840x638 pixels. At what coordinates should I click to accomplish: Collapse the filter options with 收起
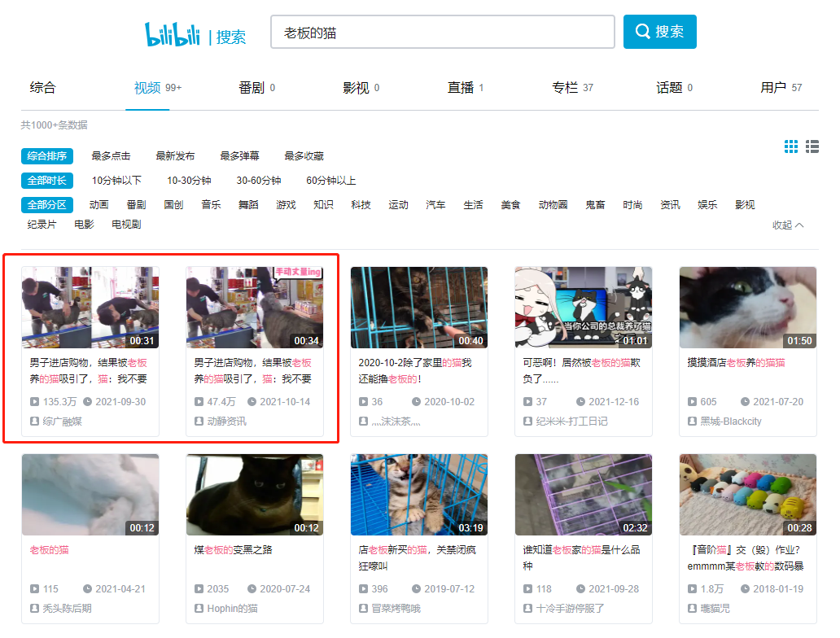coord(787,225)
